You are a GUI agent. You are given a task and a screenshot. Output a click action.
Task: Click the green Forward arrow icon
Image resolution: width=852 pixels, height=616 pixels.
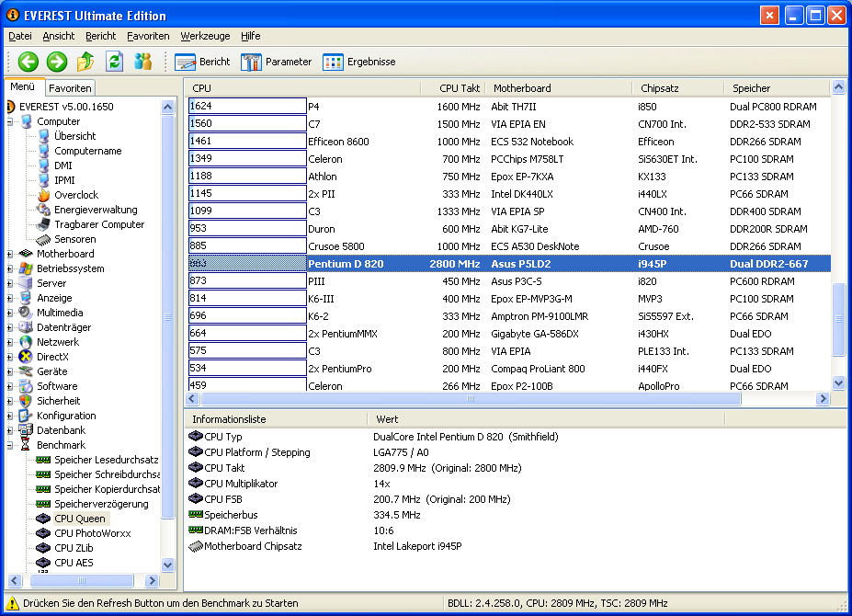tap(57, 62)
